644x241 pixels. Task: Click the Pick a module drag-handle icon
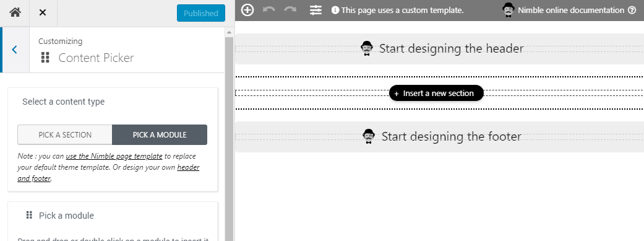(29, 215)
